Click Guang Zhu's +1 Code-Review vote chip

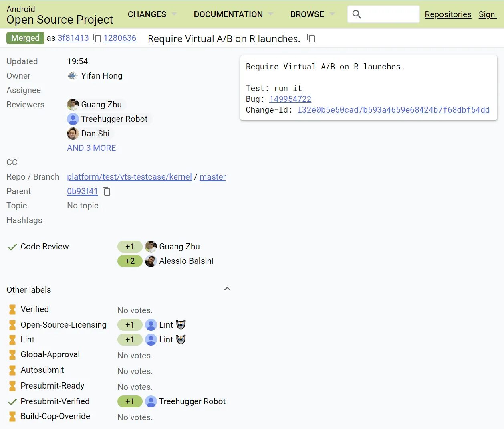point(130,247)
